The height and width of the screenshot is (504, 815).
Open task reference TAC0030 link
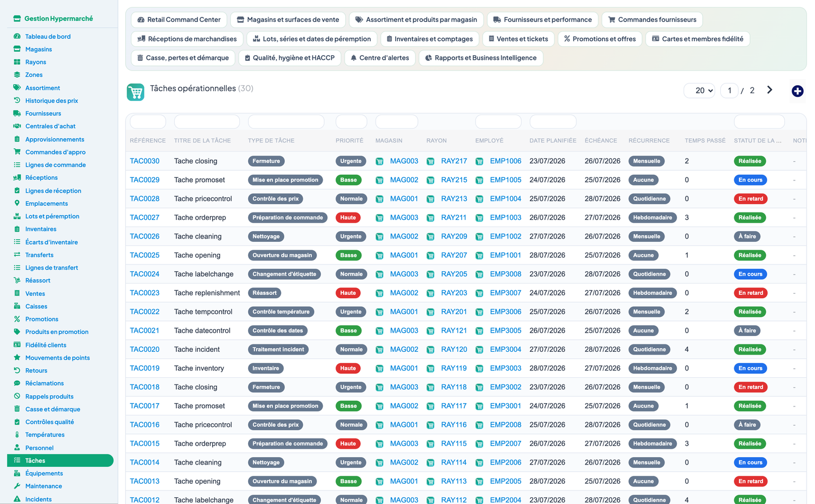click(x=144, y=161)
